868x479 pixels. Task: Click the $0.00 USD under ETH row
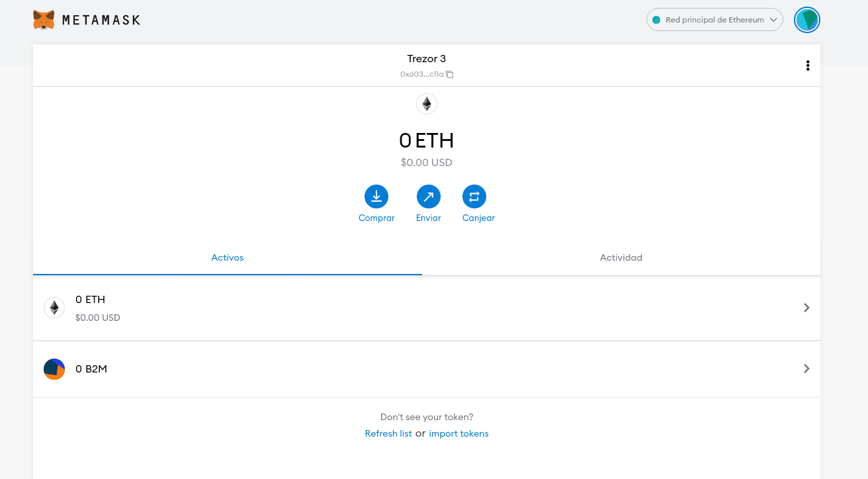[98, 318]
